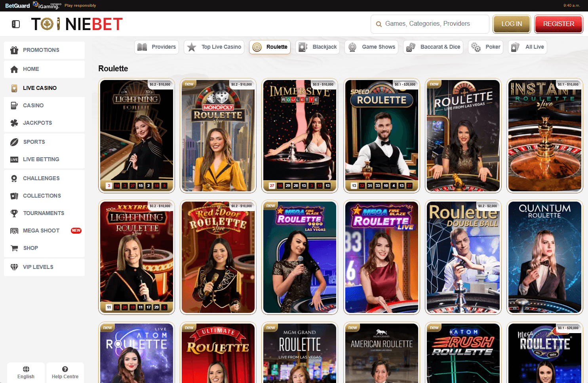Viewport: 588px width, 383px height.
Task: Open the Red Door Roulette game
Action: point(218,257)
